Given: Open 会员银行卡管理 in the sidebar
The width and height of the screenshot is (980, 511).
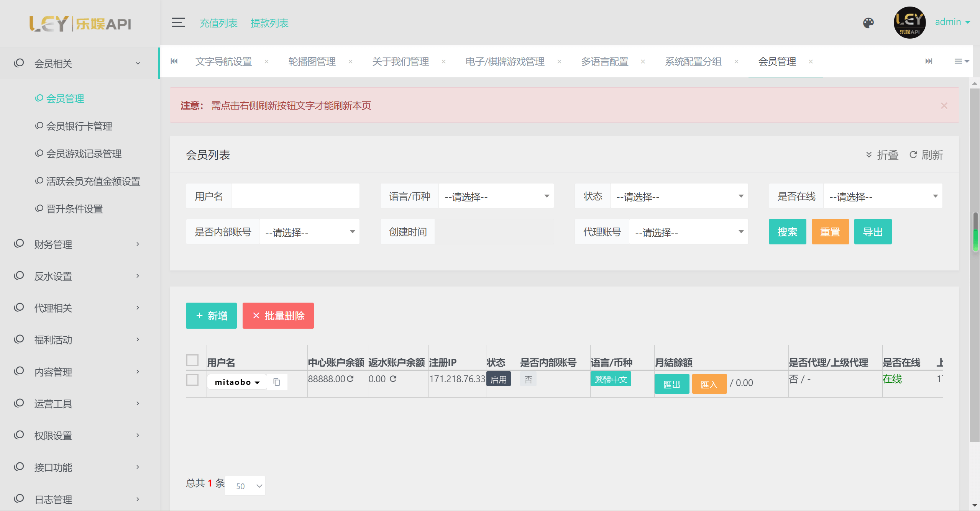Looking at the screenshot, I should pos(79,126).
